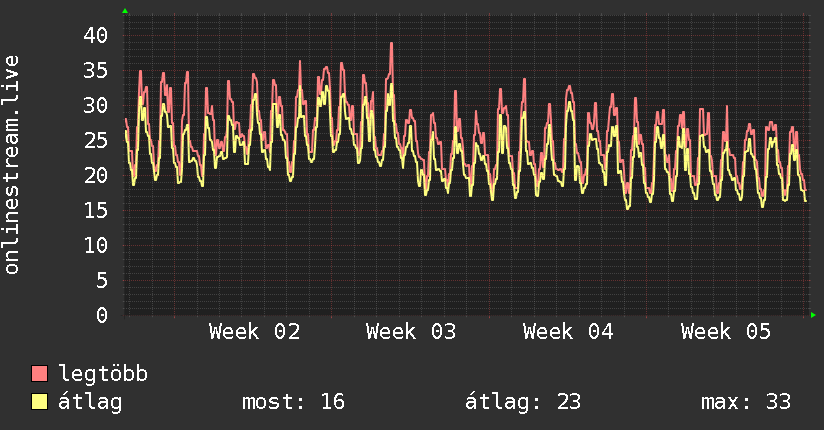Click the y-axis value 20
This screenshot has width=824, height=430.
pyautogui.click(x=96, y=176)
